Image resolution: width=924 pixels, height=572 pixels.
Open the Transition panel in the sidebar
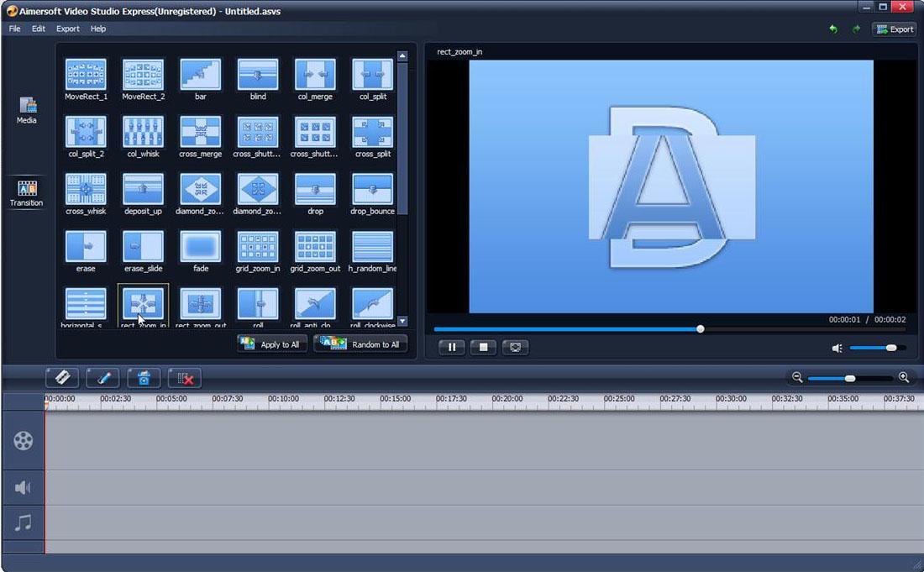click(x=25, y=193)
